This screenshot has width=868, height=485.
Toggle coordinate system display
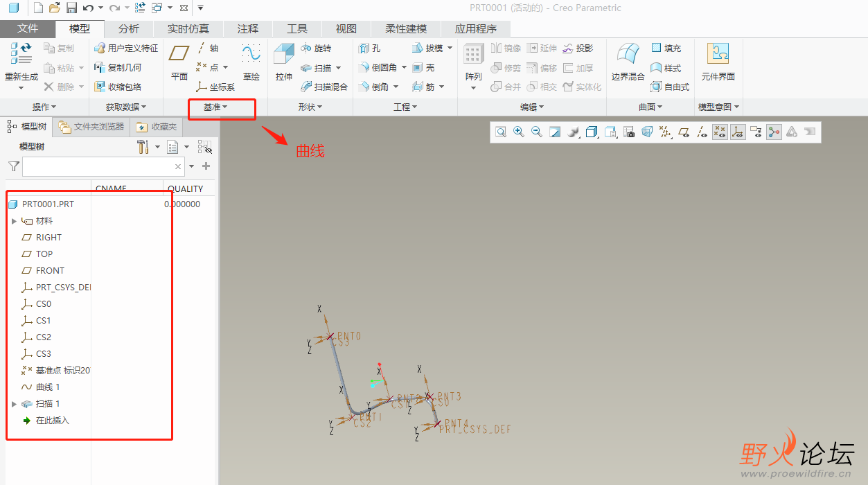(x=738, y=132)
